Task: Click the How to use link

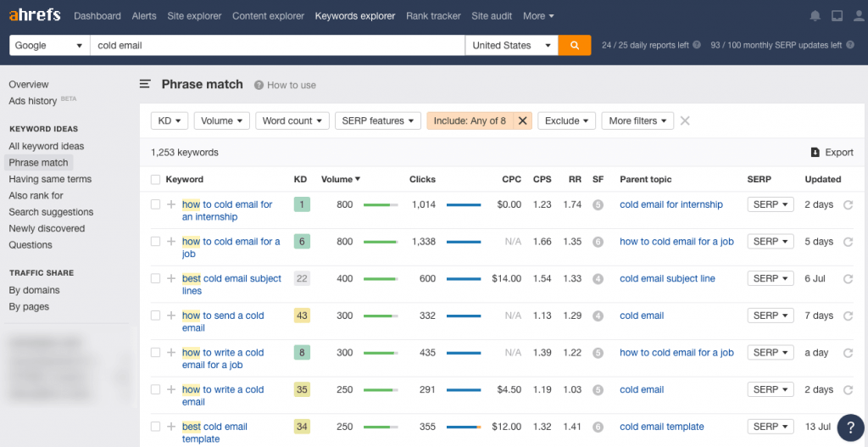Action: click(x=291, y=85)
